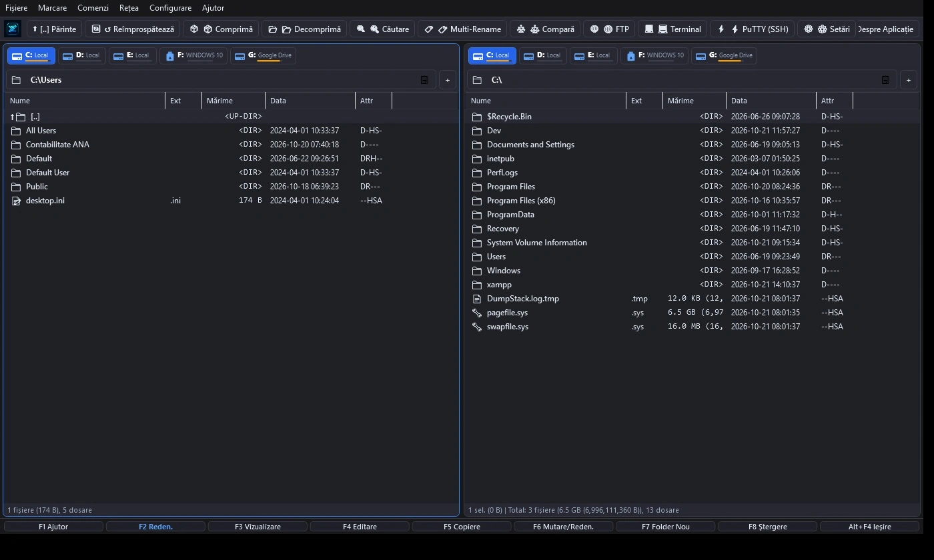Switch left panel to drive D:
This screenshot has height=560, width=934.
point(81,55)
